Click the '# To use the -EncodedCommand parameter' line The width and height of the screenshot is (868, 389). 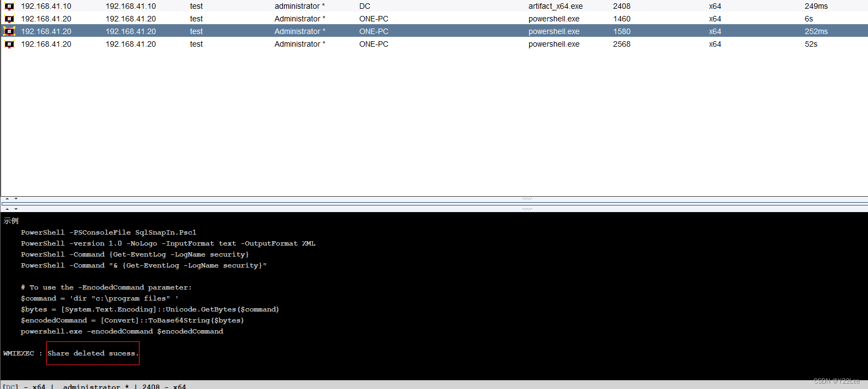pos(106,287)
